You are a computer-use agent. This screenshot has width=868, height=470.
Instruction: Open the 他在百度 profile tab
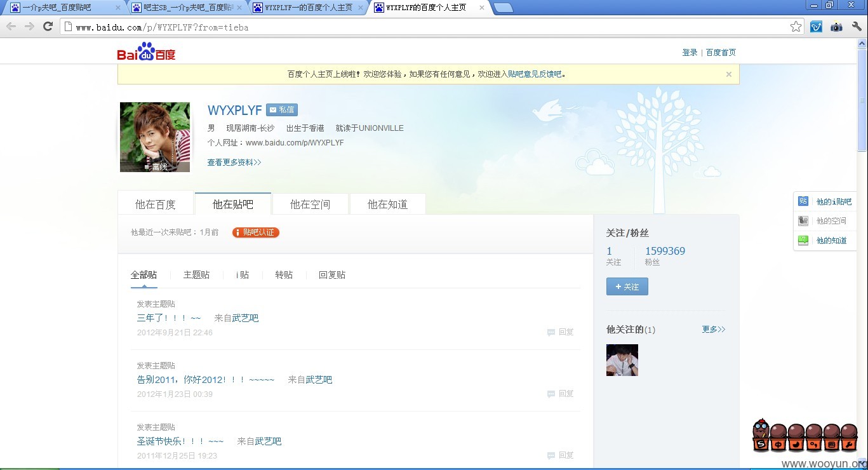(156, 204)
